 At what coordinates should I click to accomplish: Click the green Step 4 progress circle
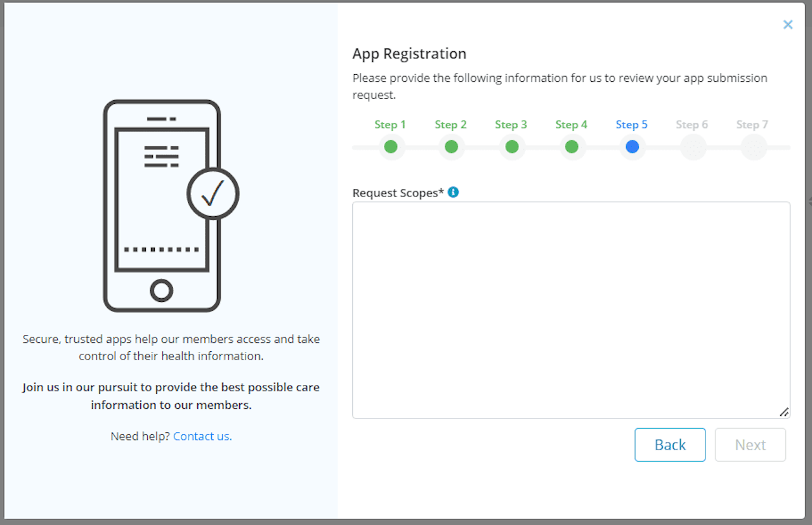click(572, 146)
